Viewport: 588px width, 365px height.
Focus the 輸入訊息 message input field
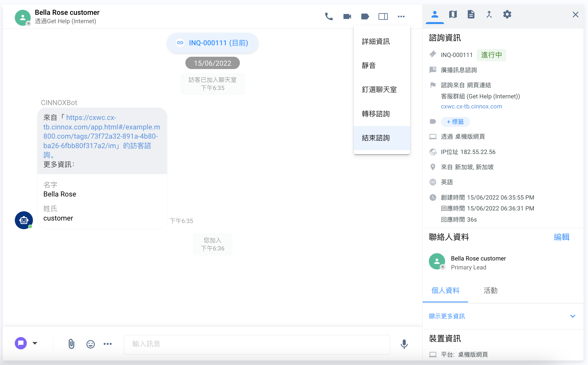pyautogui.click(x=257, y=344)
